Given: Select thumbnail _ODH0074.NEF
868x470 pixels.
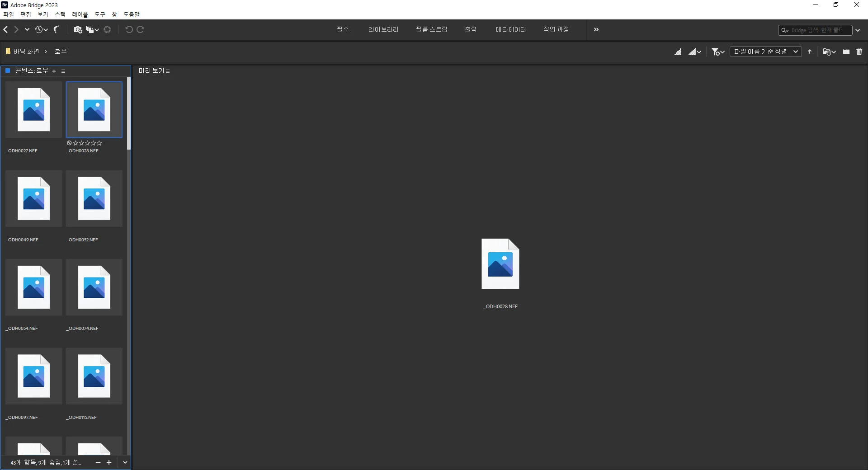Looking at the screenshot, I should (94, 287).
